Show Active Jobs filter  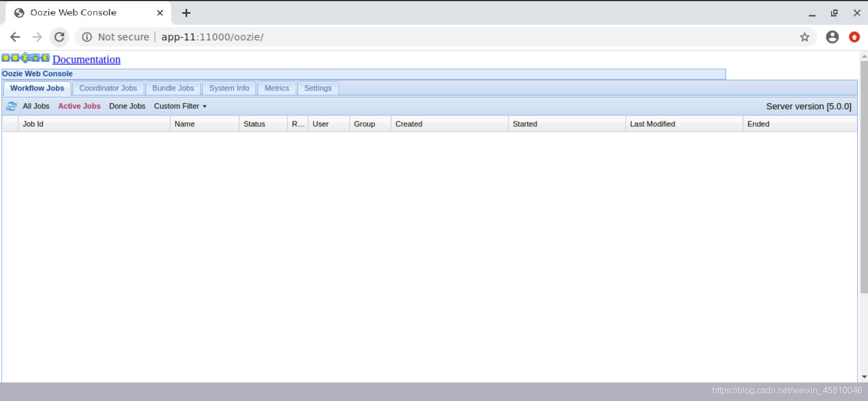pos(80,106)
